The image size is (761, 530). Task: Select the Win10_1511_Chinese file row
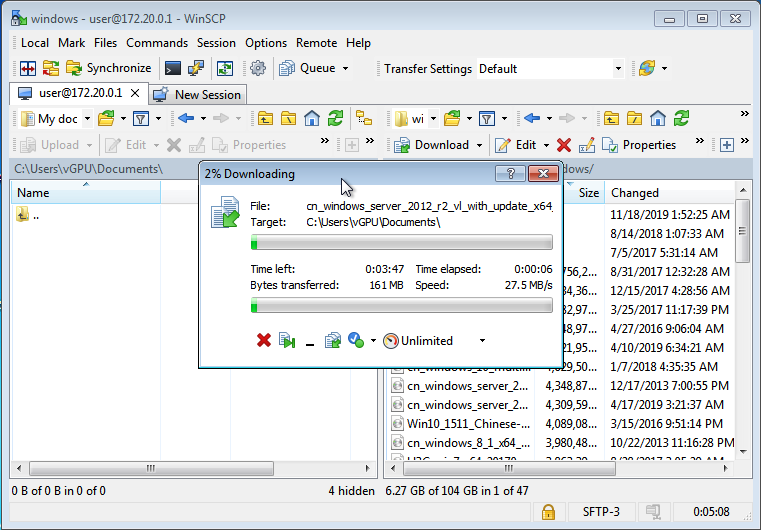click(562, 424)
